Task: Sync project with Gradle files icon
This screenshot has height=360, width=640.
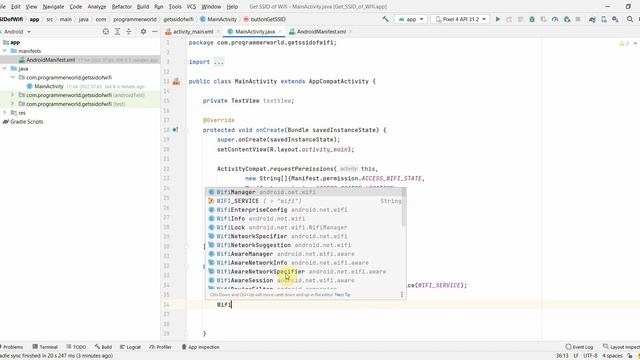Action: (x=592, y=19)
